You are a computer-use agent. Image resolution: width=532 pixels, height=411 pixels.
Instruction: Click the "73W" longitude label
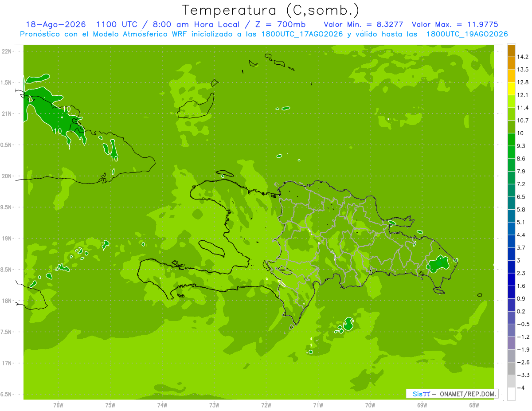(214, 405)
